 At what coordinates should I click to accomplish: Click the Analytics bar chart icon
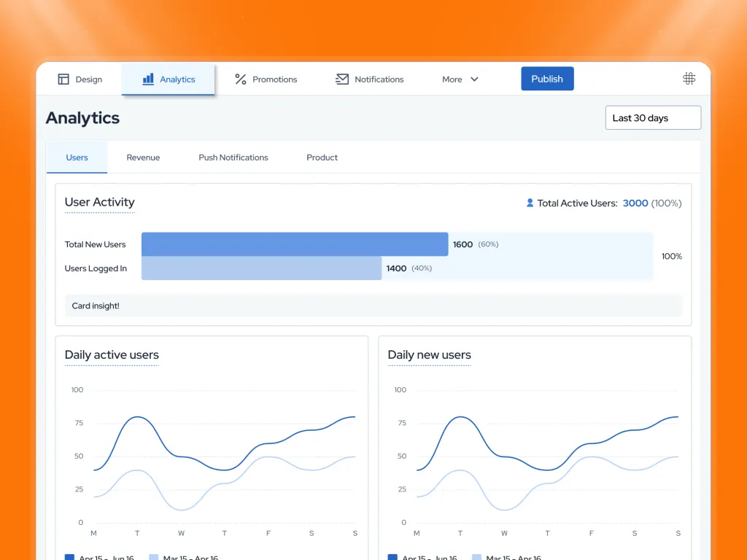(x=148, y=79)
